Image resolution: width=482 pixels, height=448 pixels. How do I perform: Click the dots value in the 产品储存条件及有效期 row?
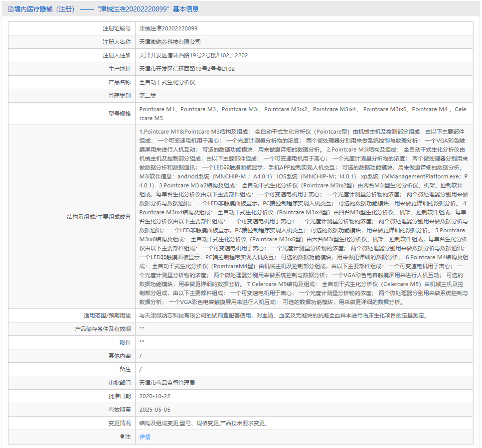pyautogui.click(x=142, y=328)
